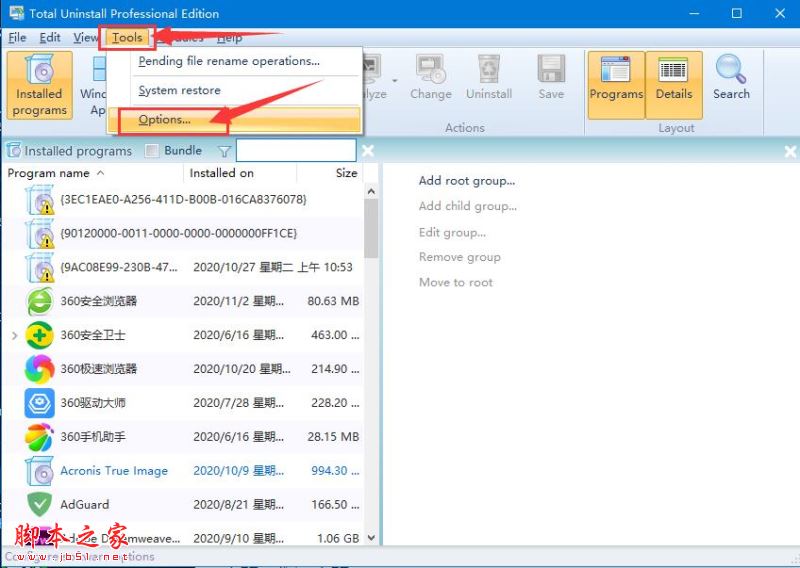
Task: Select {3EC1EAE0-A256-411D-B00B-016CA8376078} entry
Action: [x=184, y=200]
